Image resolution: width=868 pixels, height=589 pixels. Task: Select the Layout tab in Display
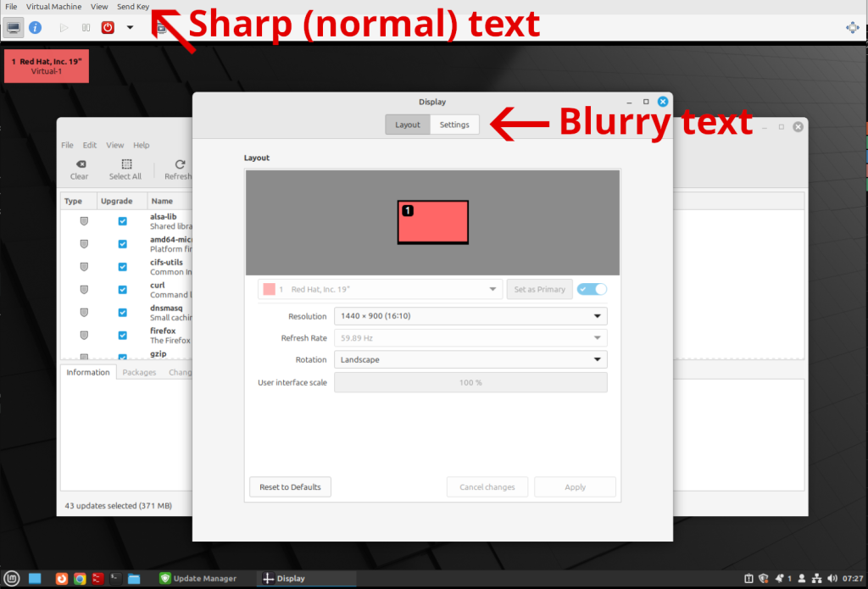[x=408, y=125]
